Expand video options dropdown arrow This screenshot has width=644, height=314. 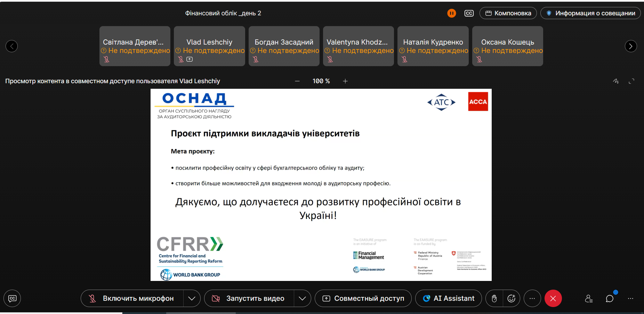click(303, 298)
